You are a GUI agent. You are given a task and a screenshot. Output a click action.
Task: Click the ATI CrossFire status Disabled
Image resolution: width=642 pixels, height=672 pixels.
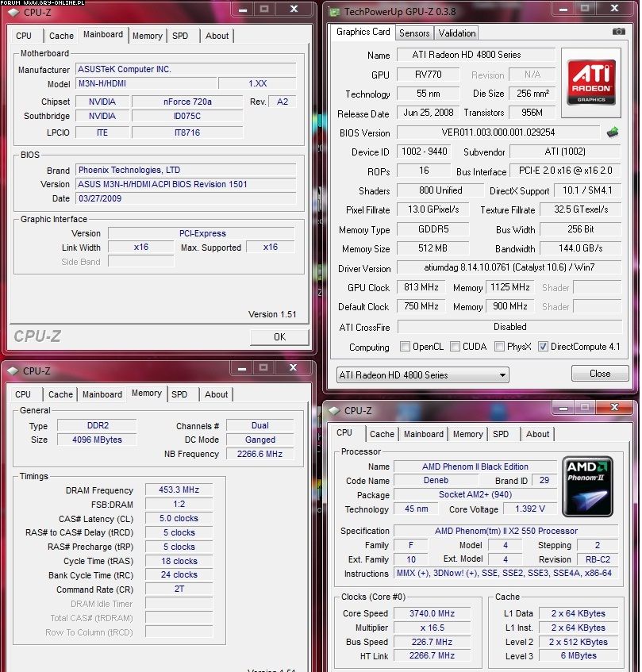tap(509, 327)
